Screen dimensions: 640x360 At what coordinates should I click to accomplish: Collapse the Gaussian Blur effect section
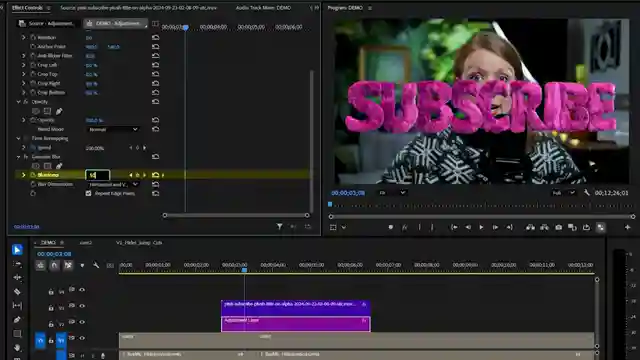pos(18,157)
